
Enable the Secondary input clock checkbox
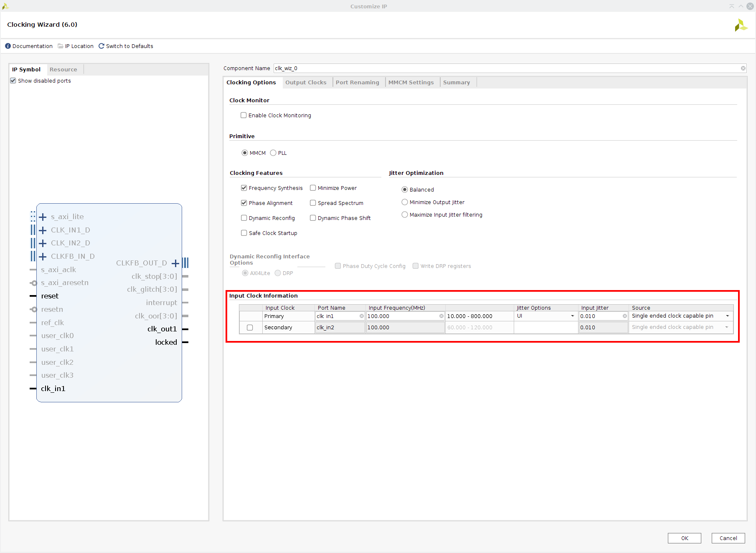250,328
